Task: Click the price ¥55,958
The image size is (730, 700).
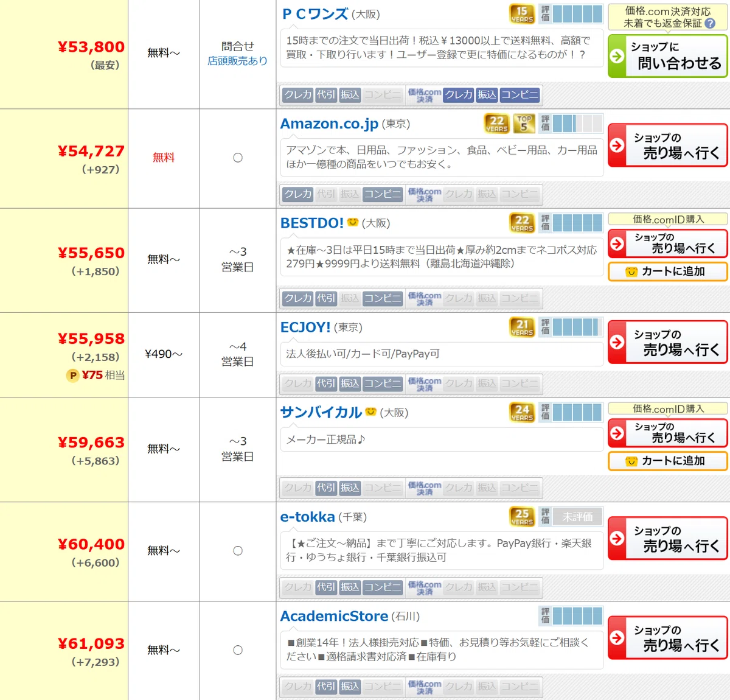Action: 91,338
